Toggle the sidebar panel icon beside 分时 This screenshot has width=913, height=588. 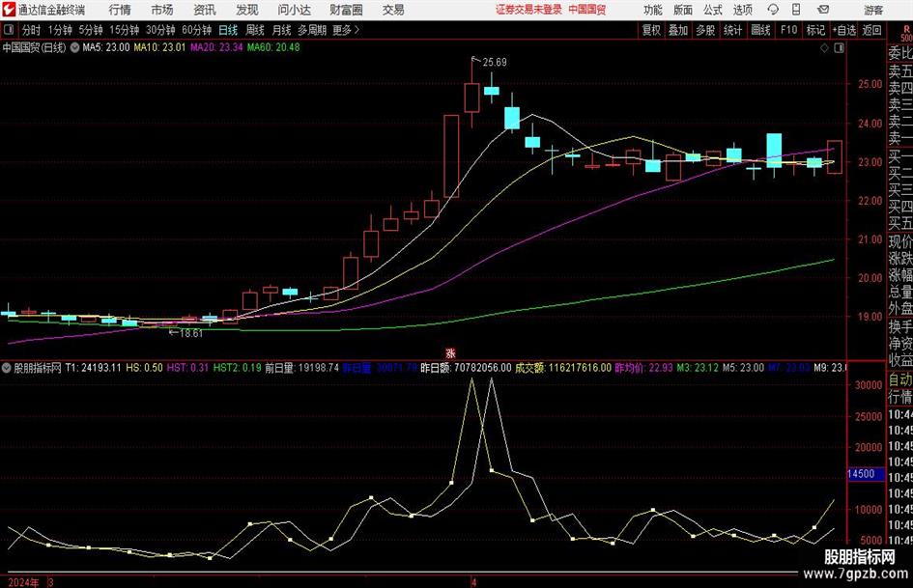coord(9,30)
